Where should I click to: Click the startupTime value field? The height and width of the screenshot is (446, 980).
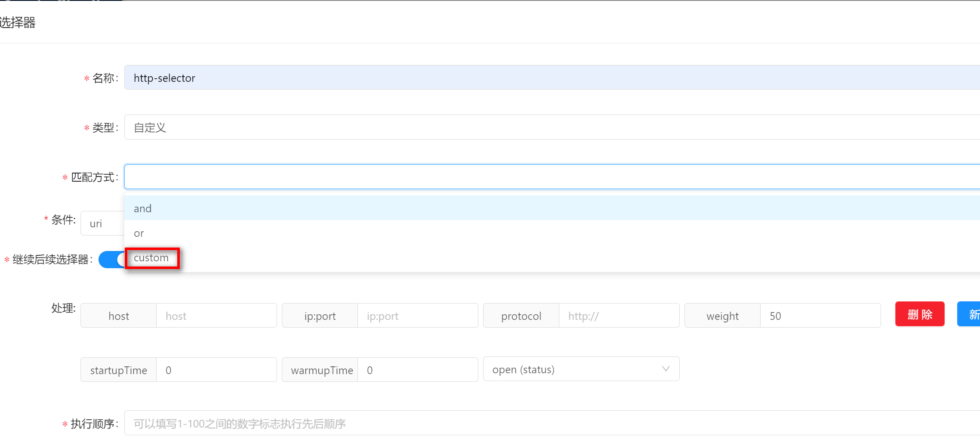216,370
